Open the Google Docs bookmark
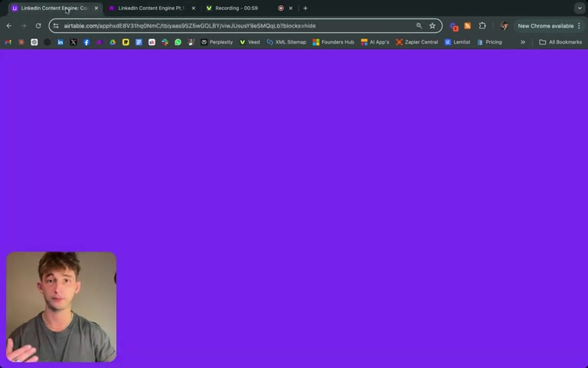The image size is (588, 368). tap(139, 42)
